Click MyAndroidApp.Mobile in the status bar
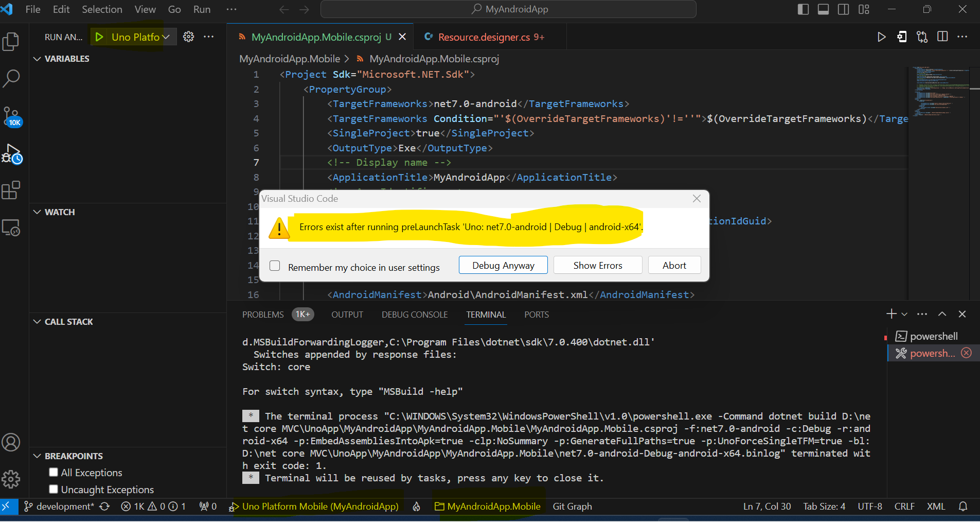 (488, 506)
